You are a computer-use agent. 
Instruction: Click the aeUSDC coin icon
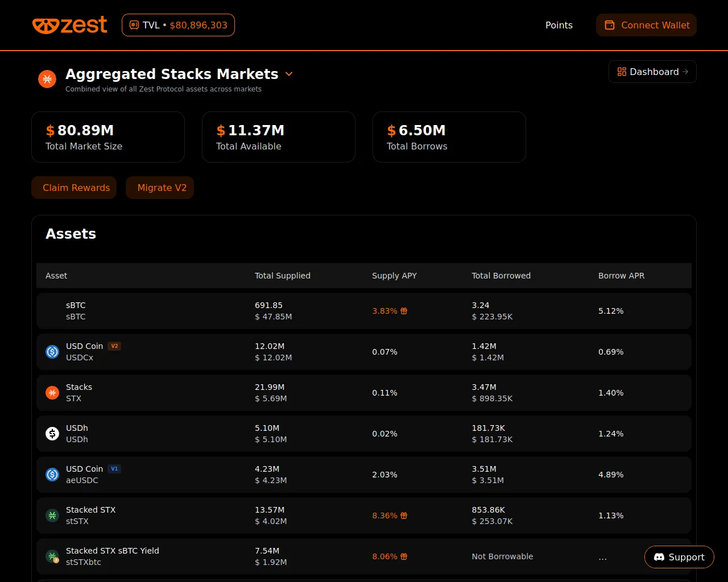(52, 475)
